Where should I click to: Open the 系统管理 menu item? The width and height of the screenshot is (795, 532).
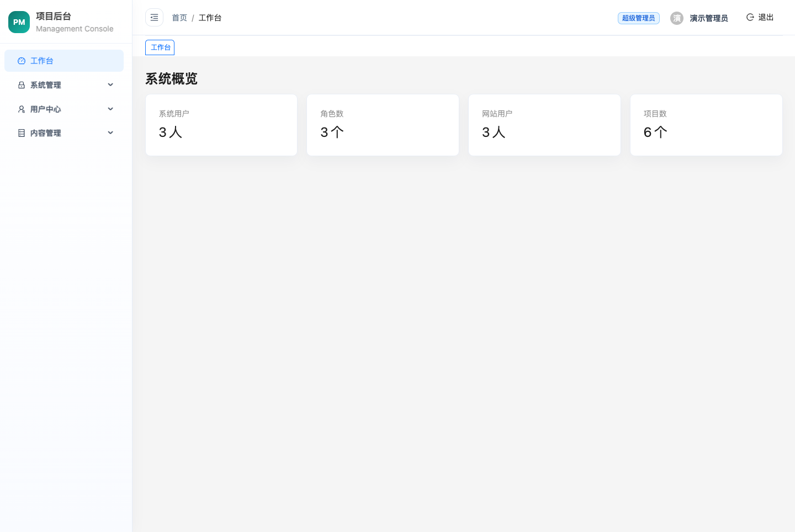point(64,85)
